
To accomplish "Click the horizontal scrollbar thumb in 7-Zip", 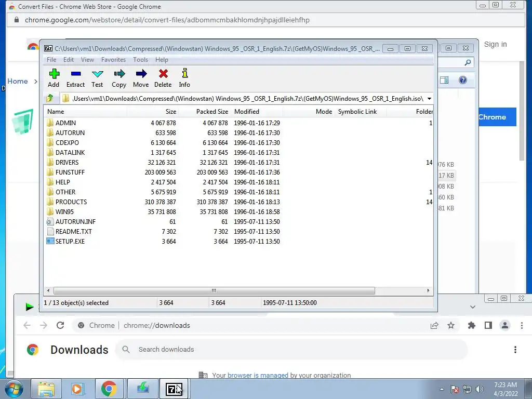I will (214, 290).
